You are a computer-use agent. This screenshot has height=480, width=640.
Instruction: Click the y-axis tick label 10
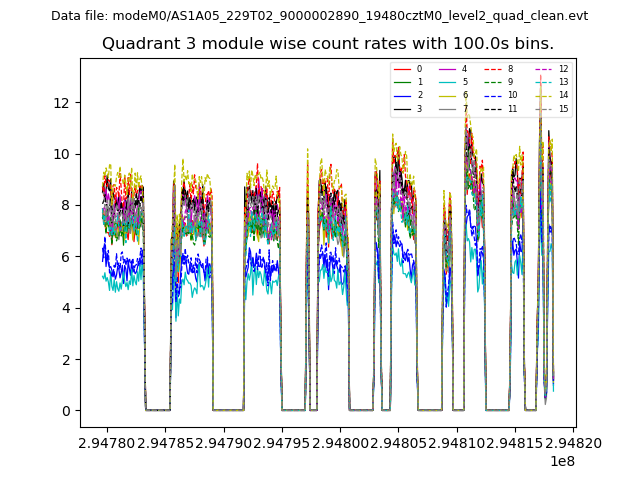(x=62, y=154)
